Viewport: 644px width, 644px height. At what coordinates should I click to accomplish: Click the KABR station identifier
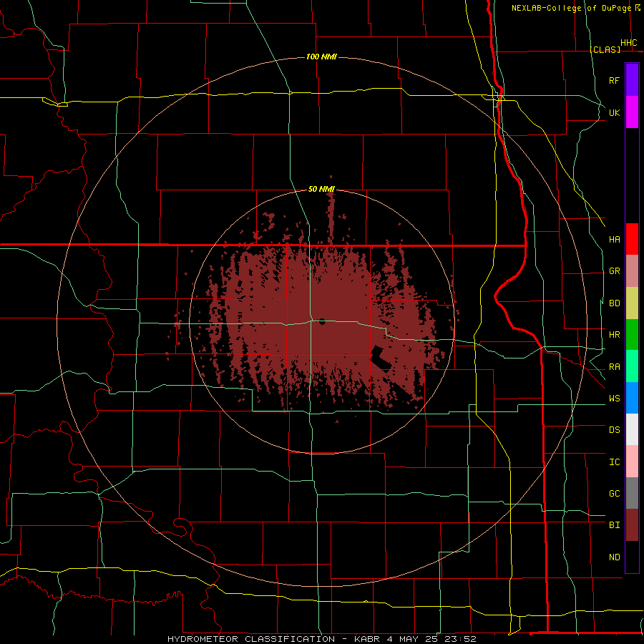(367, 639)
